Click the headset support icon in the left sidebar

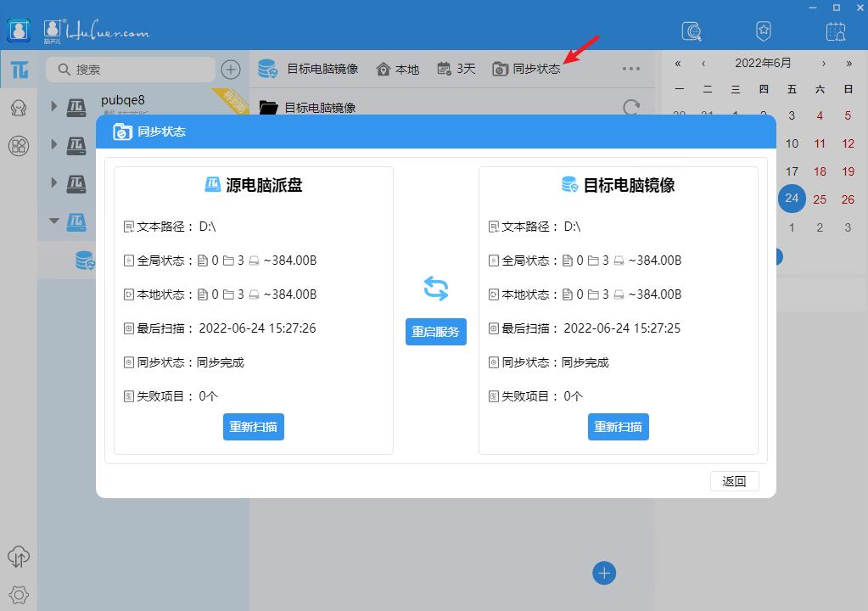(18, 108)
